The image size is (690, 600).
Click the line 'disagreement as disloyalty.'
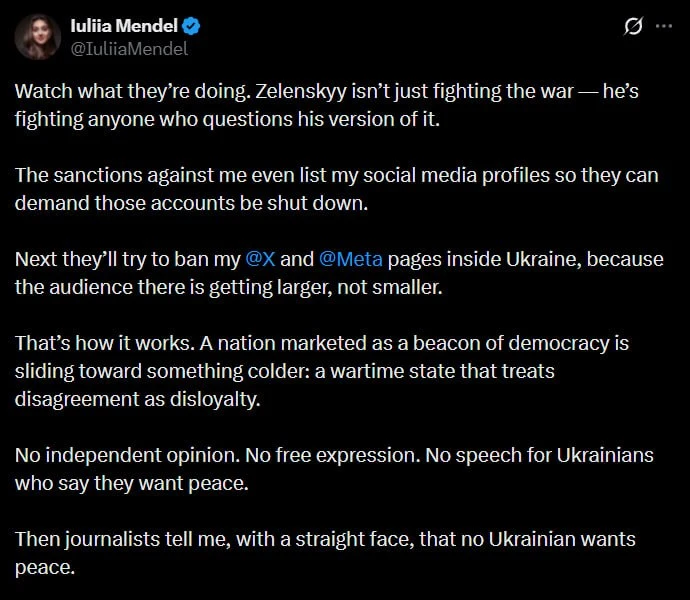138,400
